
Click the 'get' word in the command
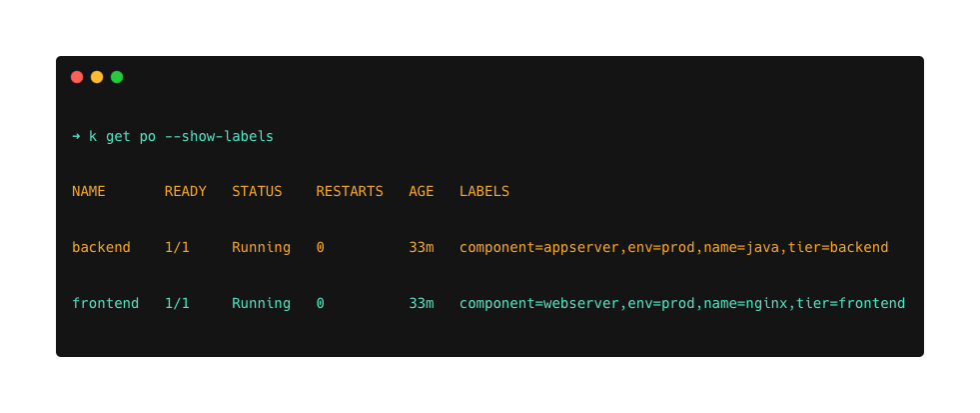click(x=118, y=136)
